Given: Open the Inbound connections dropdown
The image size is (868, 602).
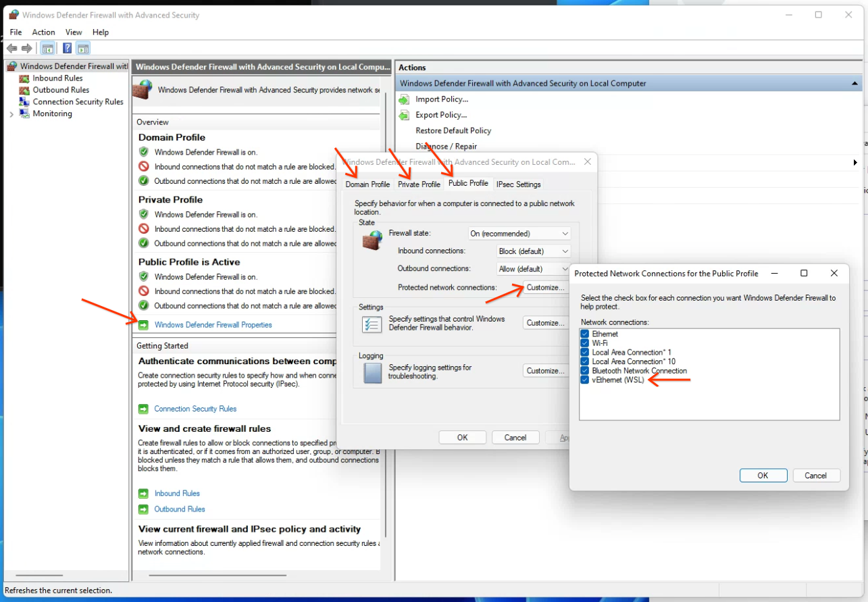Looking at the screenshot, I should click(533, 251).
